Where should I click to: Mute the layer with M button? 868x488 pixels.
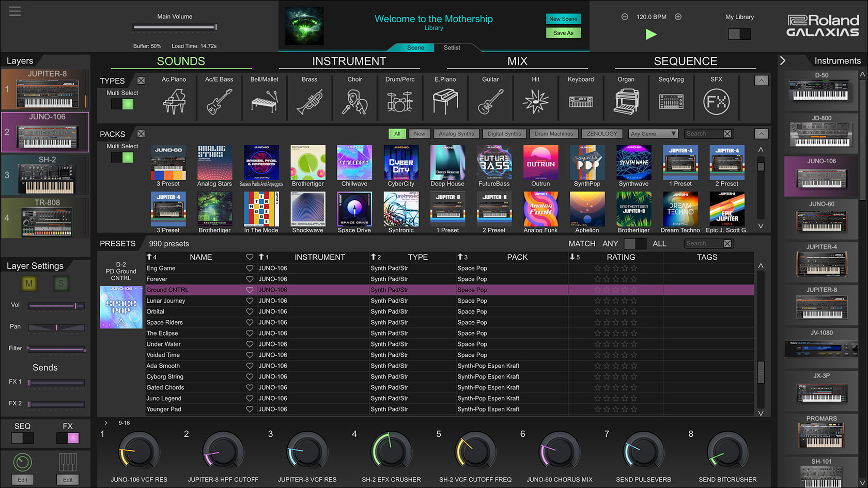coord(29,283)
